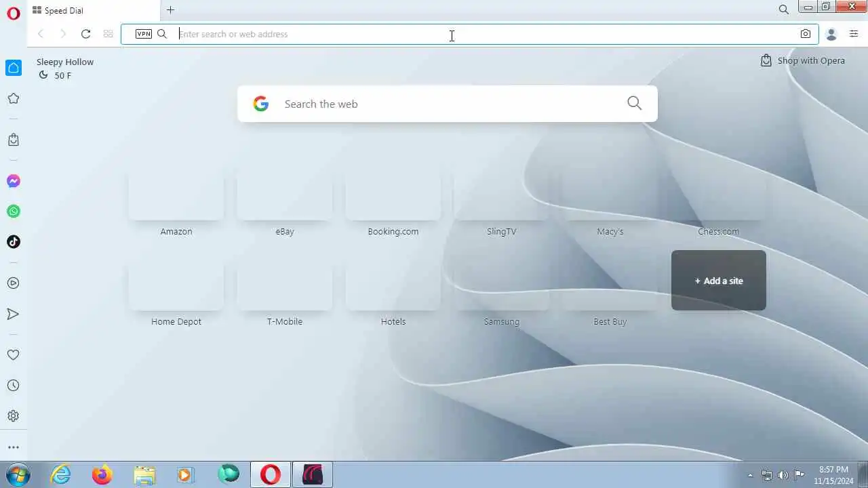Launch Internet Explorer from the taskbar
868x488 pixels.
click(x=61, y=474)
